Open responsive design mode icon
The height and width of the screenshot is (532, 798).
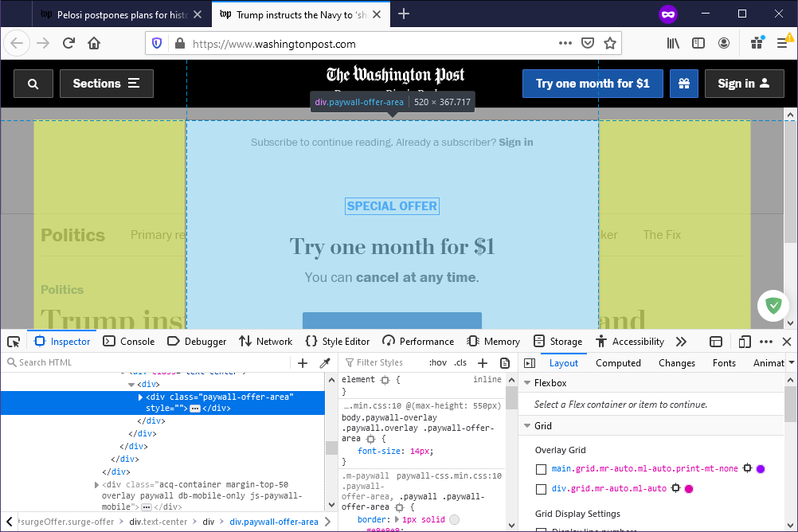(745, 342)
